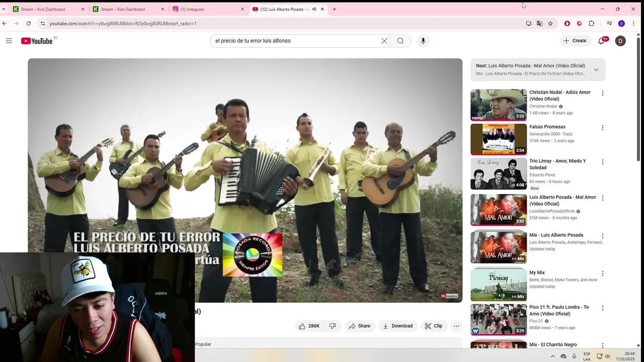Open the Chrome three-dot menu
Screen dimensions: 644x362
(x=633, y=23)
